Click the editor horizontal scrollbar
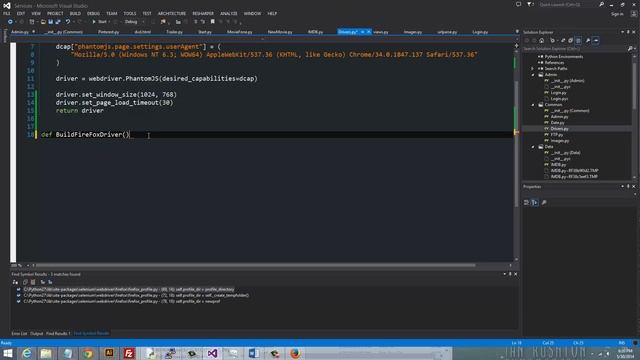 [255, 265]
